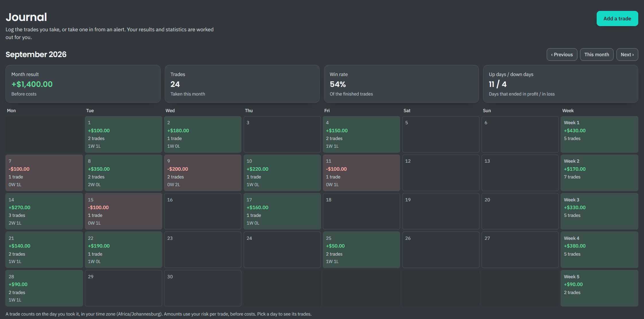This screenshot has height=319, width=644.
Task: Pick the empty day 16 cell
Action: [x=203, y=211]
